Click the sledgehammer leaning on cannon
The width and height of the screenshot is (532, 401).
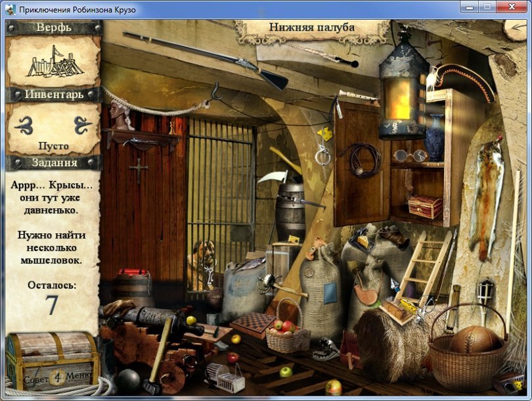click(x=157, y=355)
